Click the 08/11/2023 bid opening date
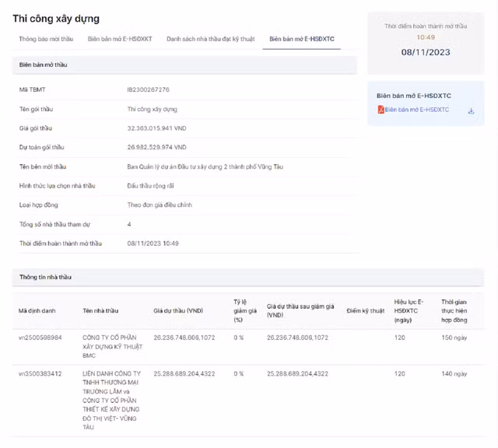The width and height of the screenshot is (498, 448). click(426, 52)
